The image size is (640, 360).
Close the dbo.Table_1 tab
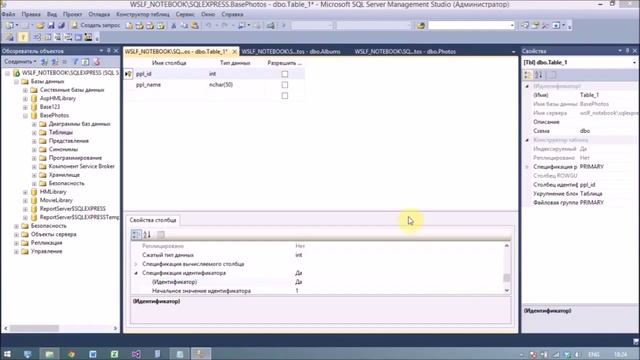234,51
